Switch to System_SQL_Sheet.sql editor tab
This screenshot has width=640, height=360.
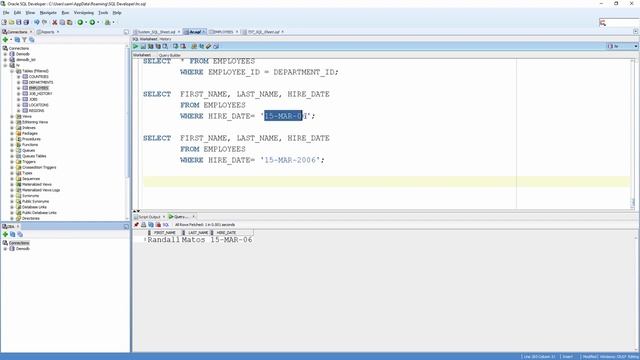[x=157, y=32]
